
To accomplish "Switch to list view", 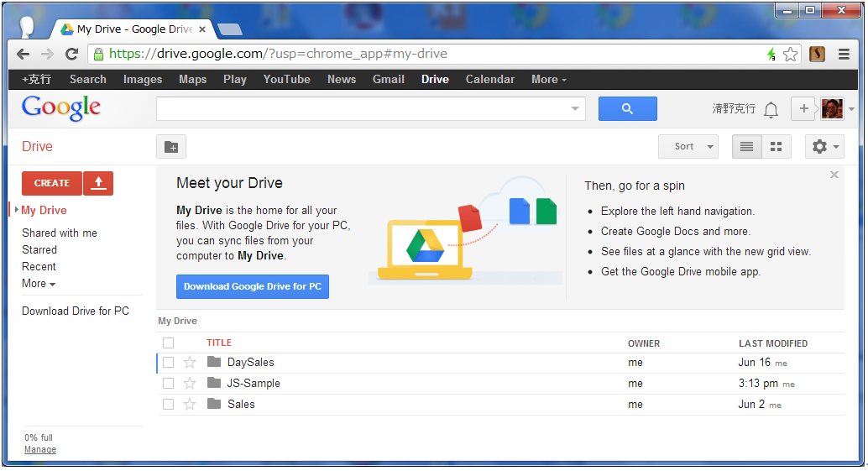I will click(747, 147).
